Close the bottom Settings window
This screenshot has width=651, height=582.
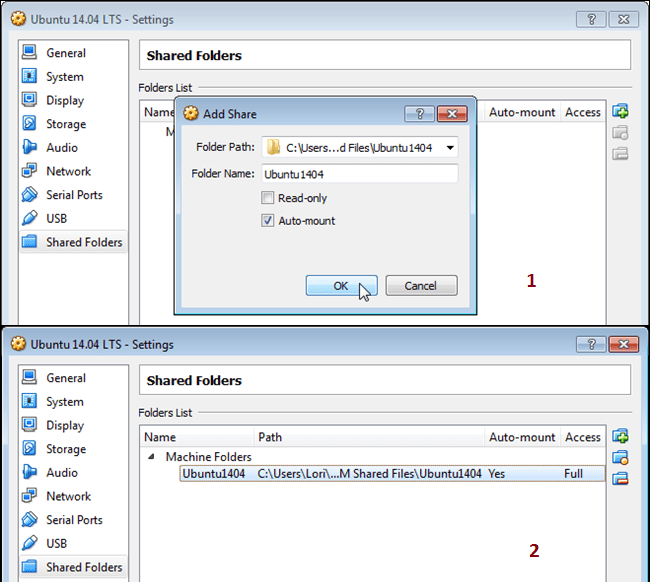click(624, 344)
